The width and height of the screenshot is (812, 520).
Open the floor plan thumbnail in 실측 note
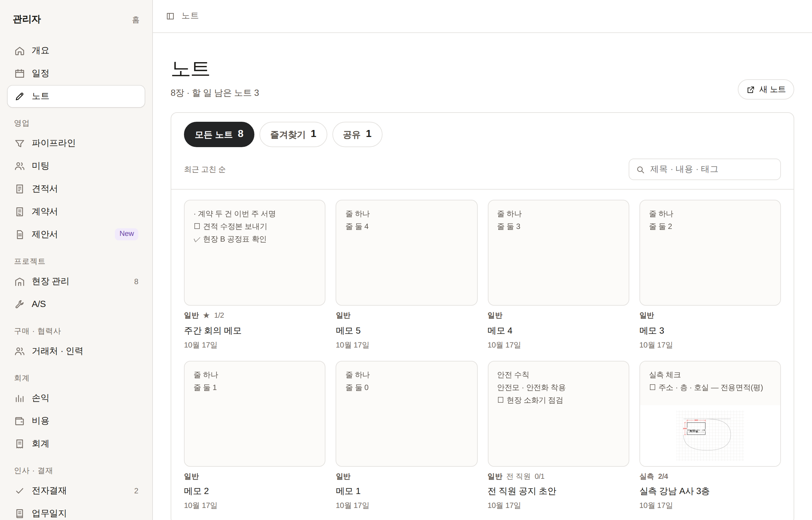tap(710, 436)
